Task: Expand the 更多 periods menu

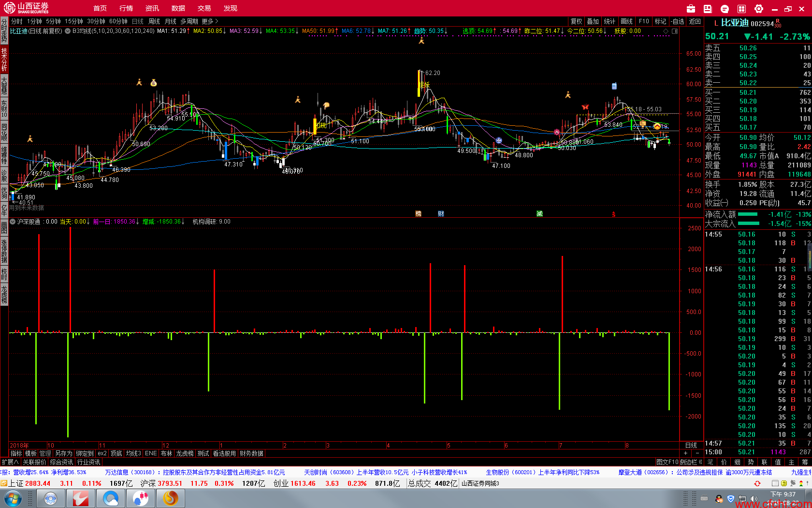Action: point(210,21)
